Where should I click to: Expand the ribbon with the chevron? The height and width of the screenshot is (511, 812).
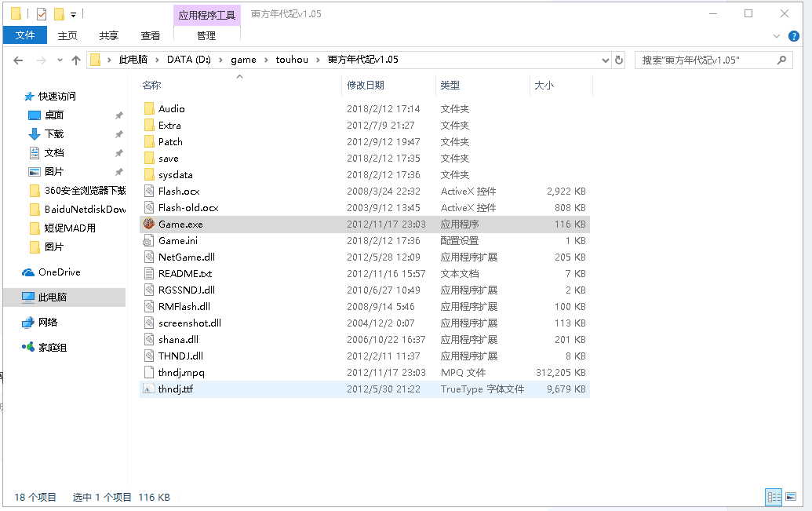point(776,36)
